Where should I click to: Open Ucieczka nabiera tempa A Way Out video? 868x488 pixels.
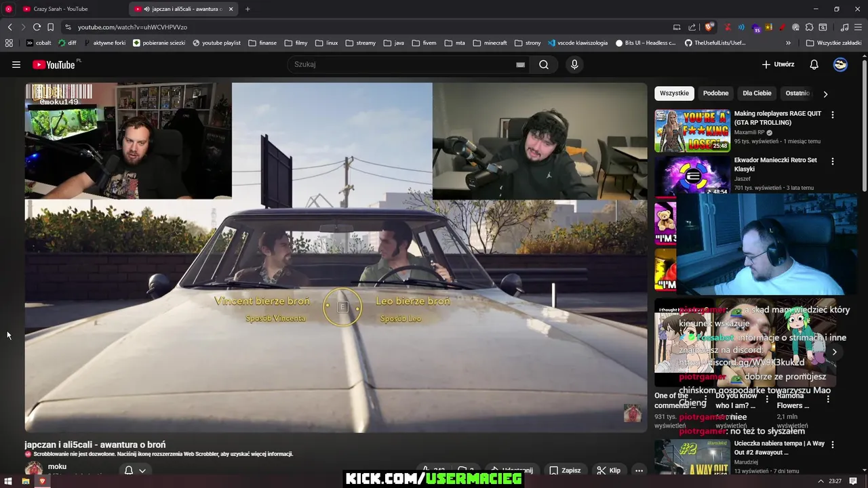(779, 448)
